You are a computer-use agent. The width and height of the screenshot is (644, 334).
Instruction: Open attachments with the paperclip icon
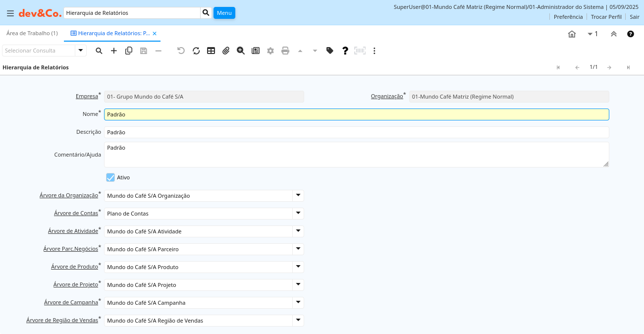(x=226, y=51)
